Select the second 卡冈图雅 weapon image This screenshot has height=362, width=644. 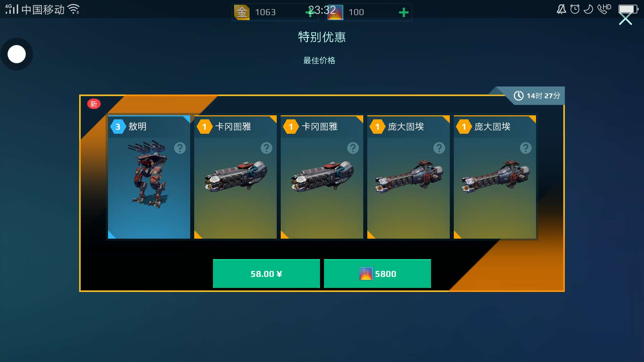(322, 176)
